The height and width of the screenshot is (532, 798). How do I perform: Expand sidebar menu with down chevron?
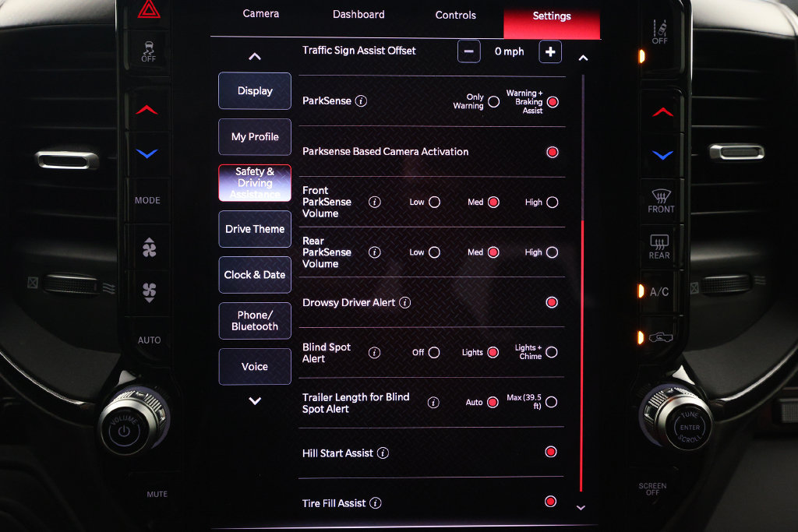pyautogui.click(x=255, y=401)
